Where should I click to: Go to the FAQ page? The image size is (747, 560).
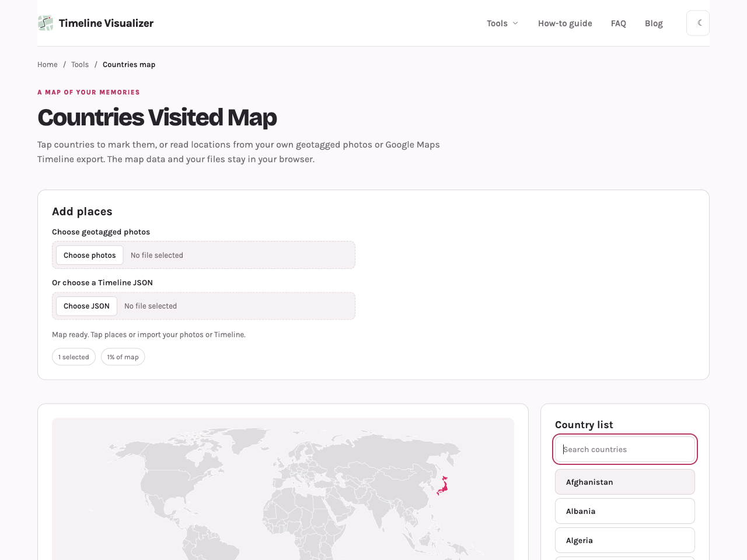(619, 23)
